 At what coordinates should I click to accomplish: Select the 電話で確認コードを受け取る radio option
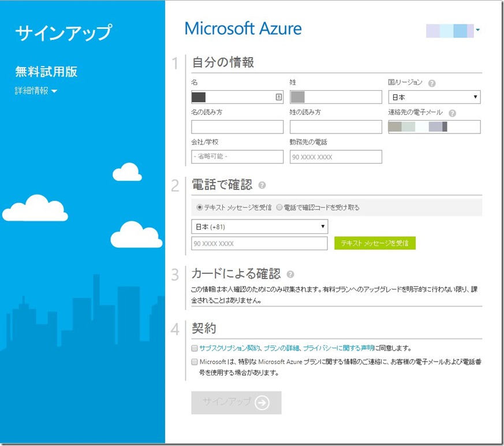click(279, 207)
